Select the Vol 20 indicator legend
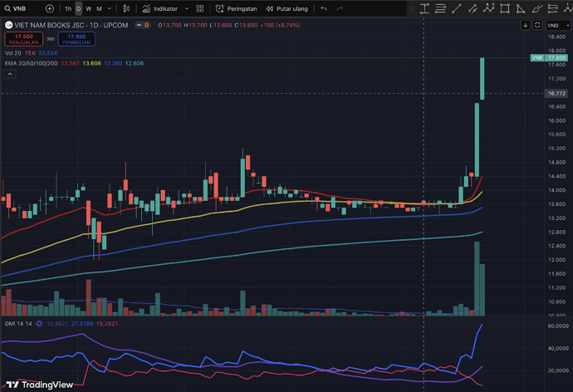Viewport: 573px width, 392px height. click(13, 53)
